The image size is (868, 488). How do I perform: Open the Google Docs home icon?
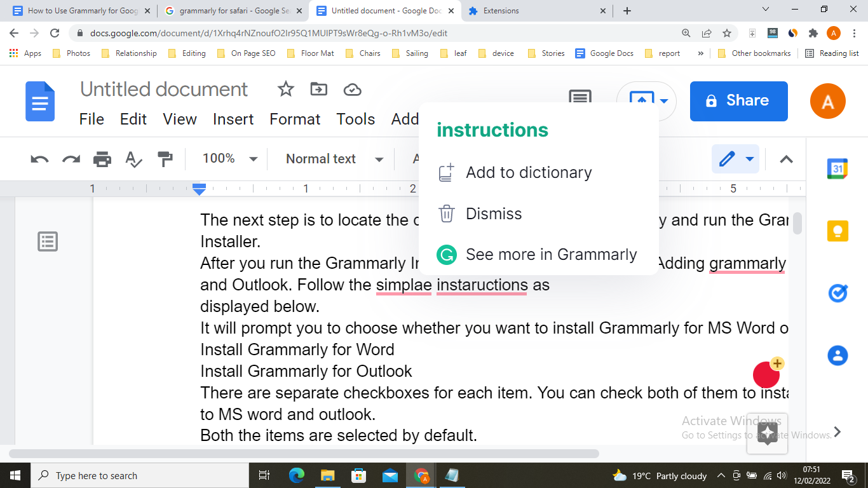coord(40,102)
